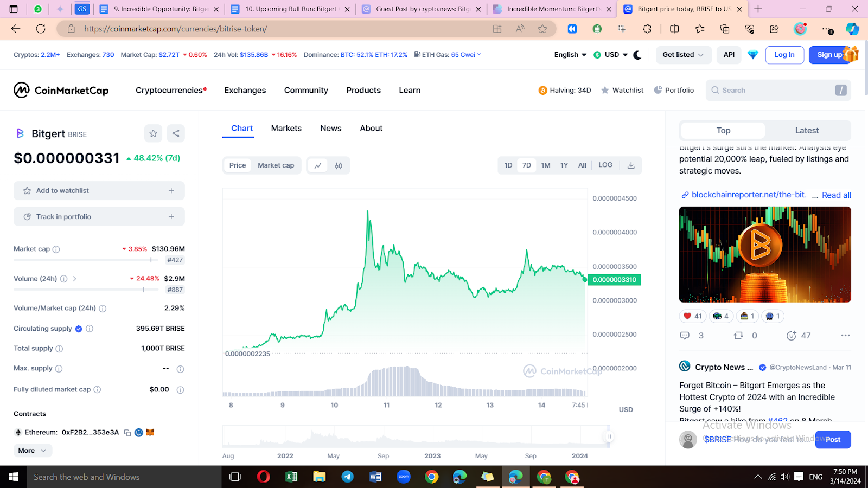868x488 pixels.
Task: Enable LOG scale on chart
Action: tap(605, 165)
